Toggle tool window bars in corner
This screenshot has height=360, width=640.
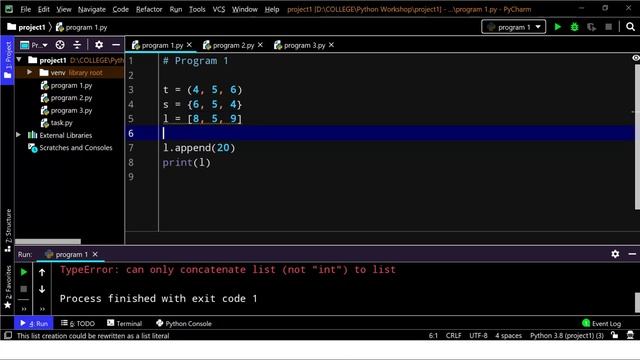point(7,336)
